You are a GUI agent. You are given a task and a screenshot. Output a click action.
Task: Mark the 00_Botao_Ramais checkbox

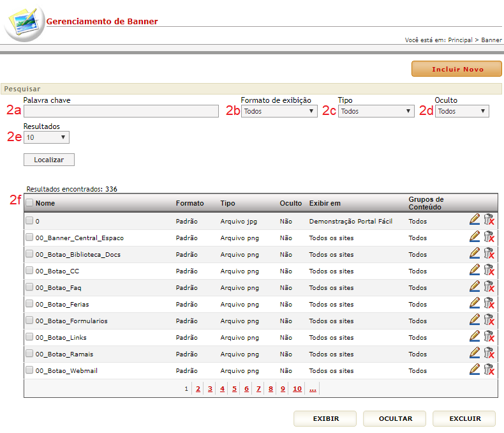[29, 354]
